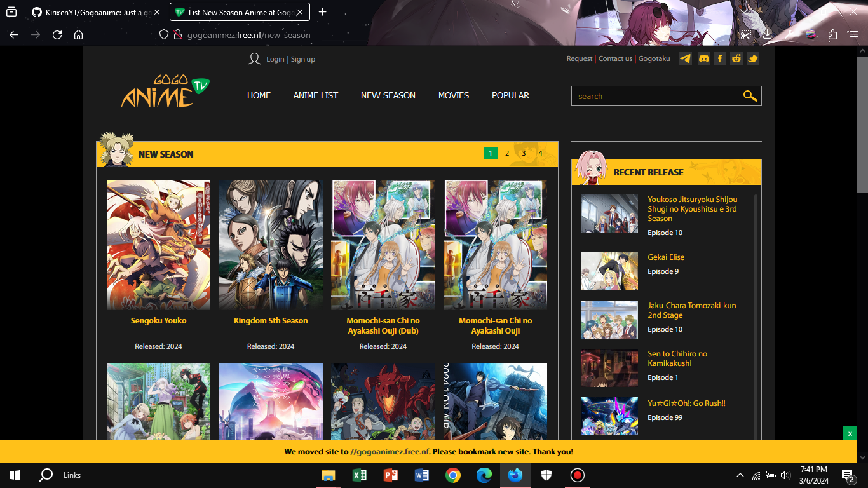Open the Windows notification center icon
This screenshot has height=488, width=868.
click(848, 475)
